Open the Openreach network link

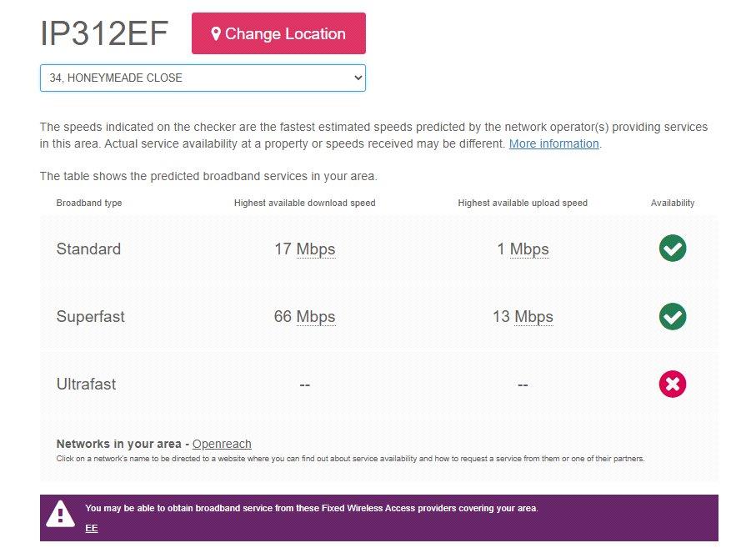click(222, 444)
